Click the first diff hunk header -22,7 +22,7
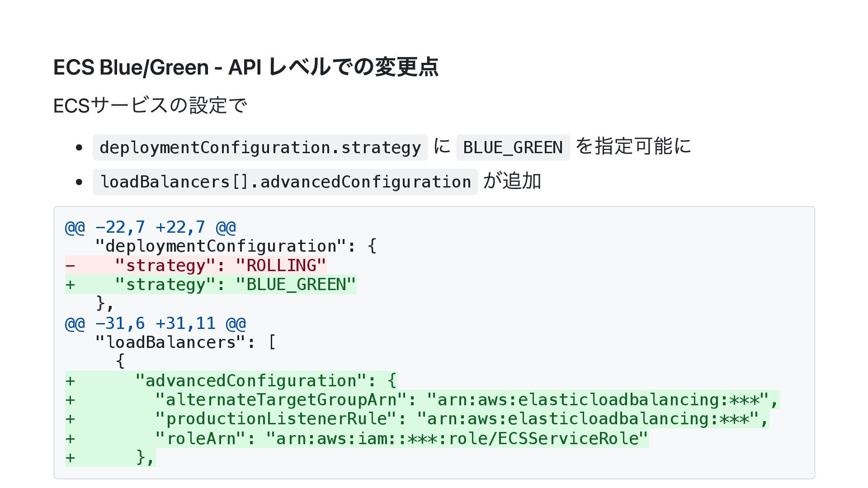 click(x=151, y=227)
